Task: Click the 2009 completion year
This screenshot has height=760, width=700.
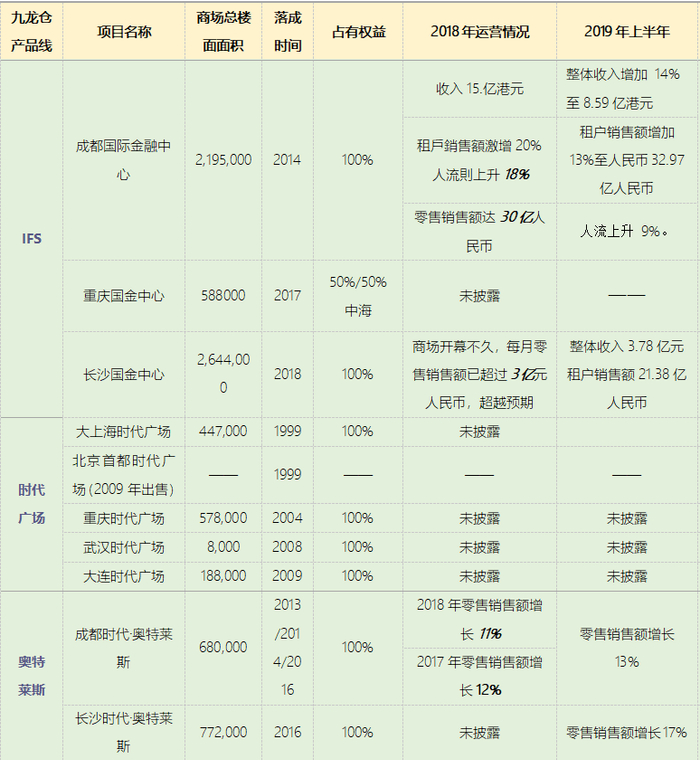Action: tap(287, 576)
